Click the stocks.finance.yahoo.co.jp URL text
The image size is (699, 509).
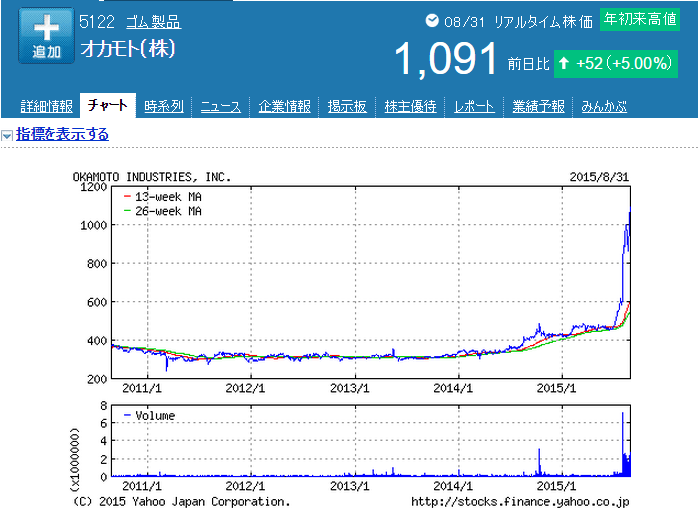520,502
